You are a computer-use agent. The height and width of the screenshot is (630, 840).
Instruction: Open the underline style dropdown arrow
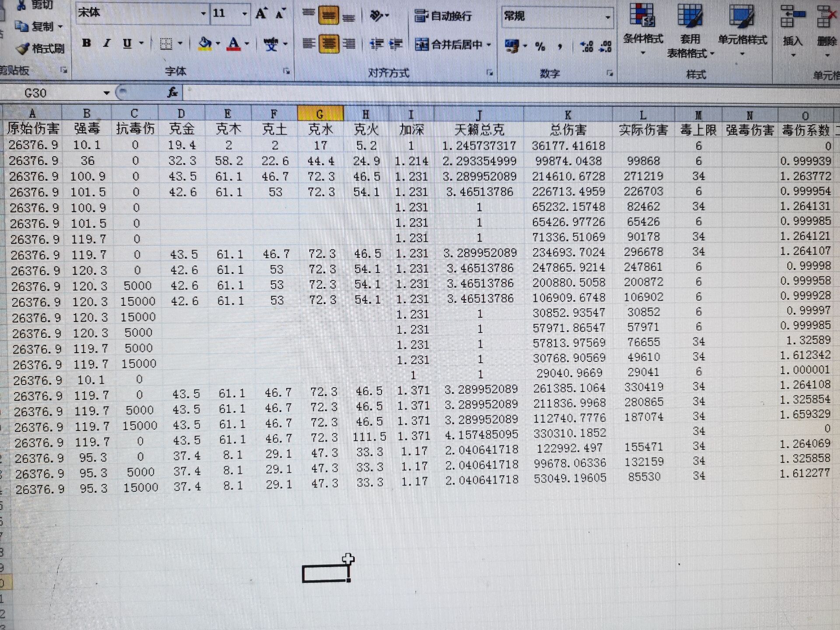[x=141, y=43]
